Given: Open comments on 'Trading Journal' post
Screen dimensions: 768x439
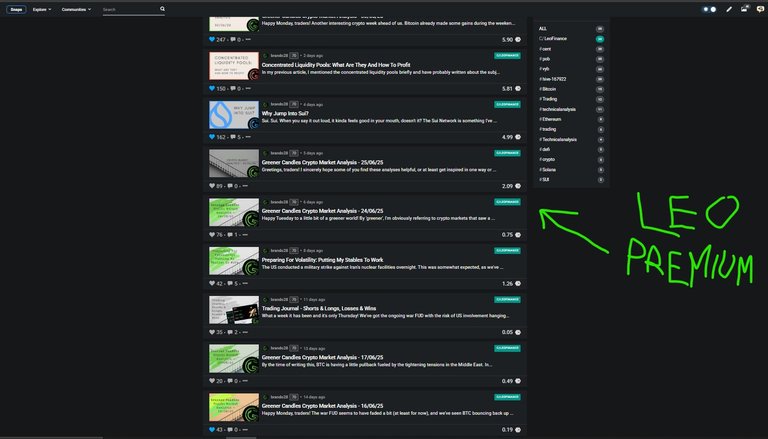Looking at the screenshot, I should [230, 332].
